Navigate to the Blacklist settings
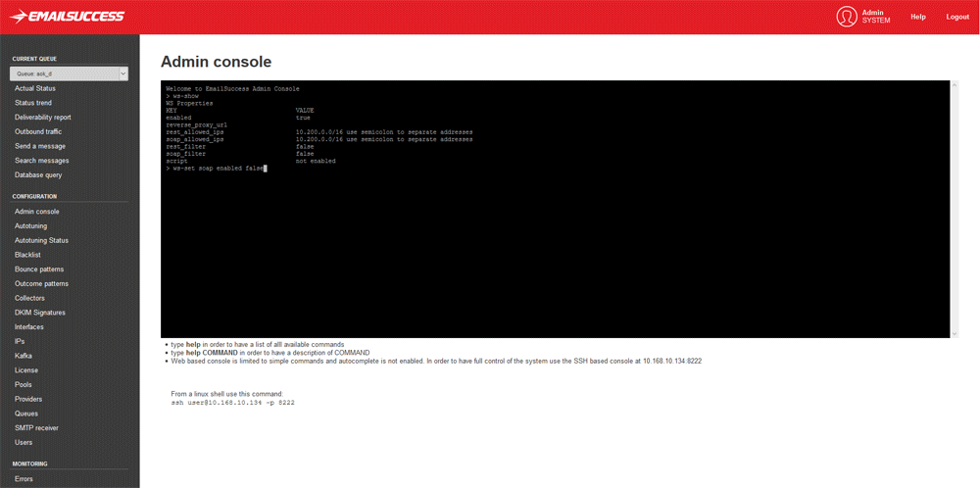Screen dimensions: 980x488 27,255
